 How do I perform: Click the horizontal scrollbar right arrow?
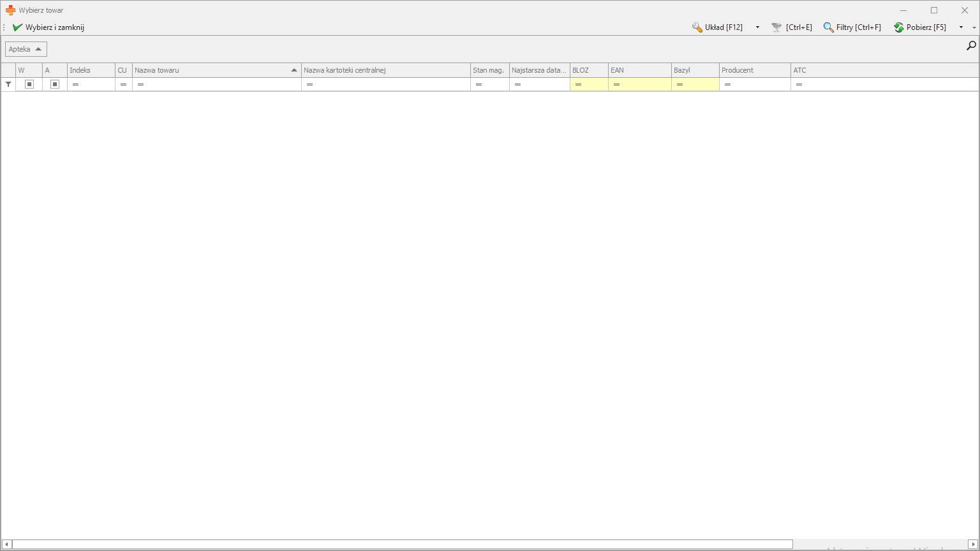pos(973,544)
